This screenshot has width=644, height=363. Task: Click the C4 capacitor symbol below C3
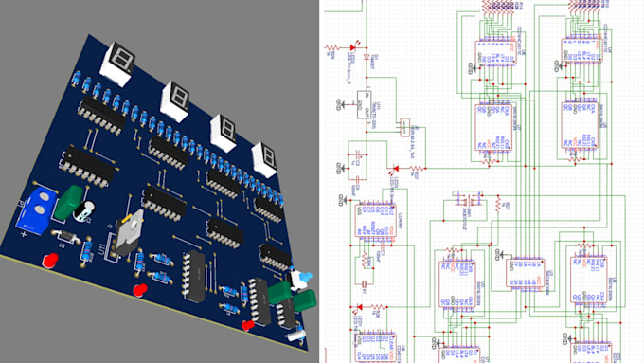(357, 179)
